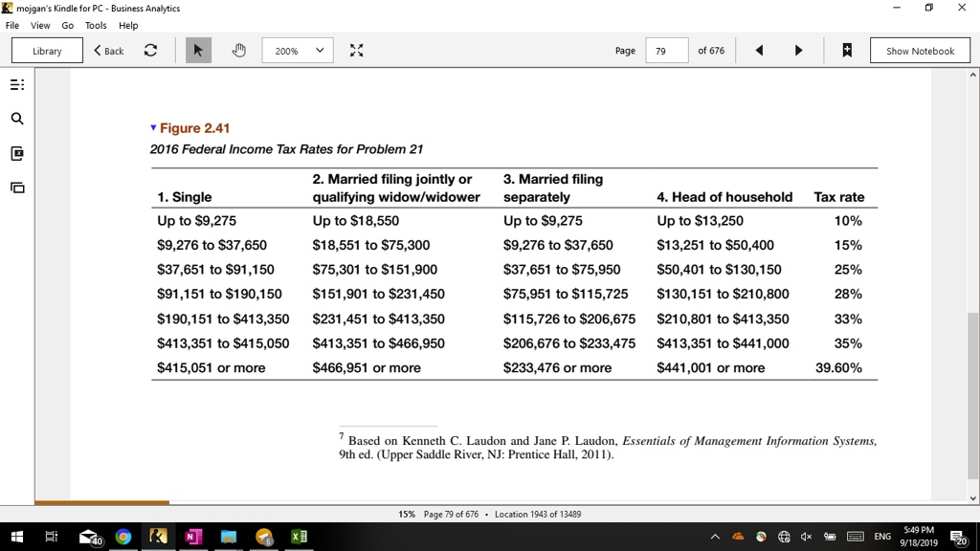Select the arrow selection tool

pyautogui.click(x=198, y=50)
